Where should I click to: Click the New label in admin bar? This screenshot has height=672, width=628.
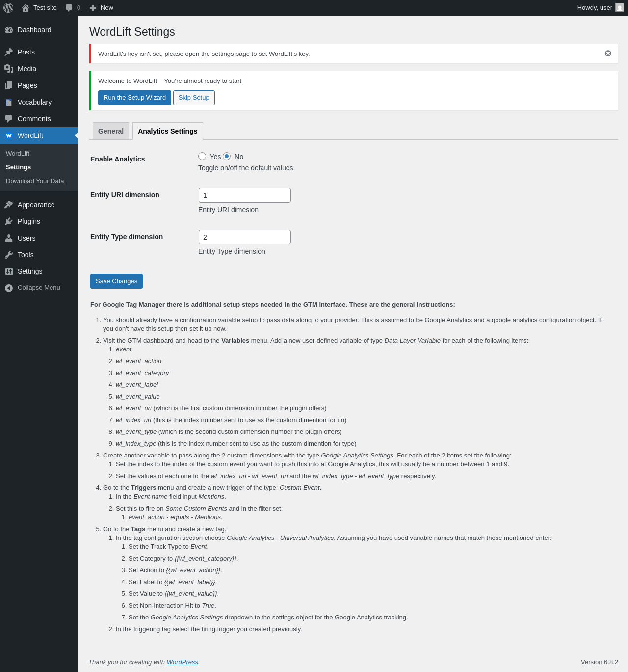pyautogui.click(x=107, y=8)
